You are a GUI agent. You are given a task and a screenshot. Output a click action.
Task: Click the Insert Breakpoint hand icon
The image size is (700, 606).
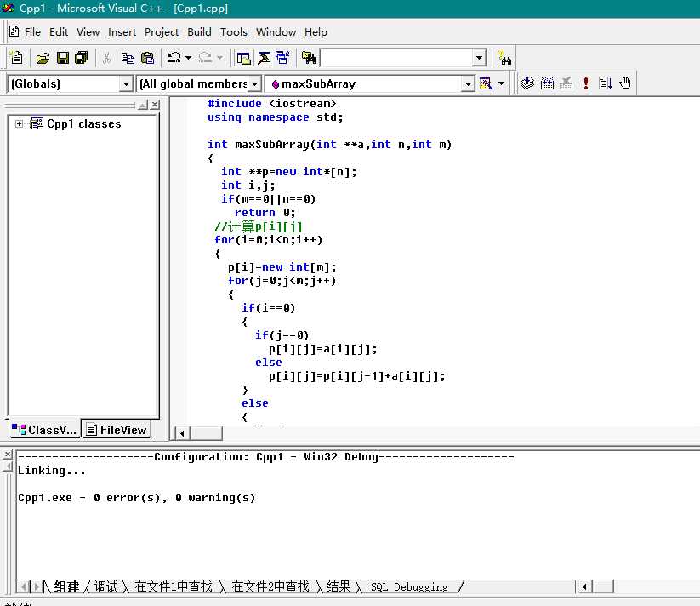(625, 83)
